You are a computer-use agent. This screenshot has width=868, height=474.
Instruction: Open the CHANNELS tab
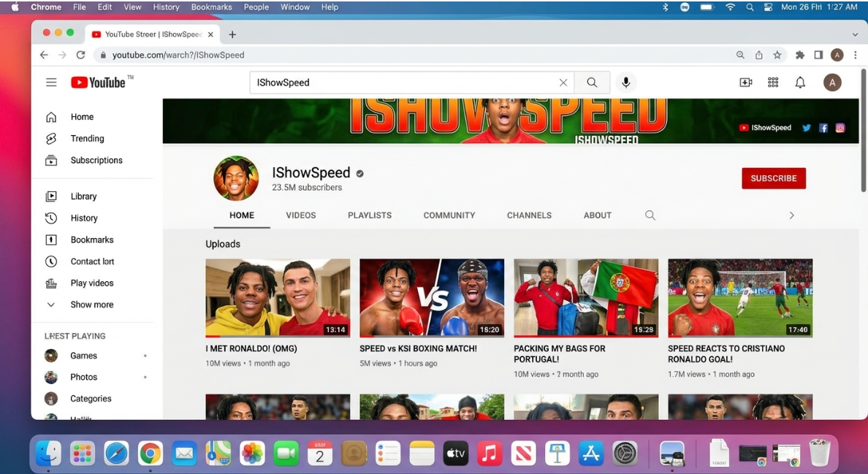click(x=529, y=215)
